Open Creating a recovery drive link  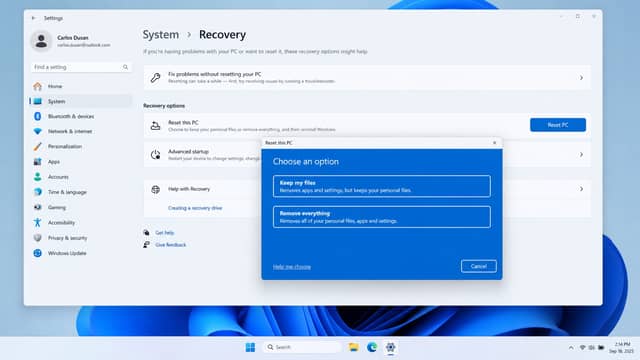(x=195, y=208)
